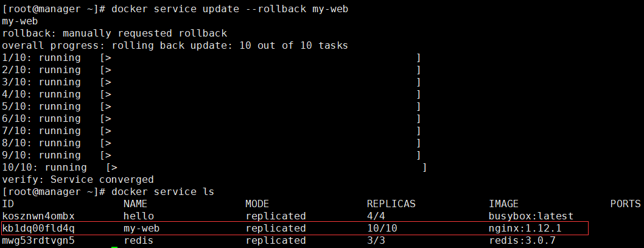Click the nginx:1.12.1 image text
The image size is (644, 248).
tap(525, 229)
